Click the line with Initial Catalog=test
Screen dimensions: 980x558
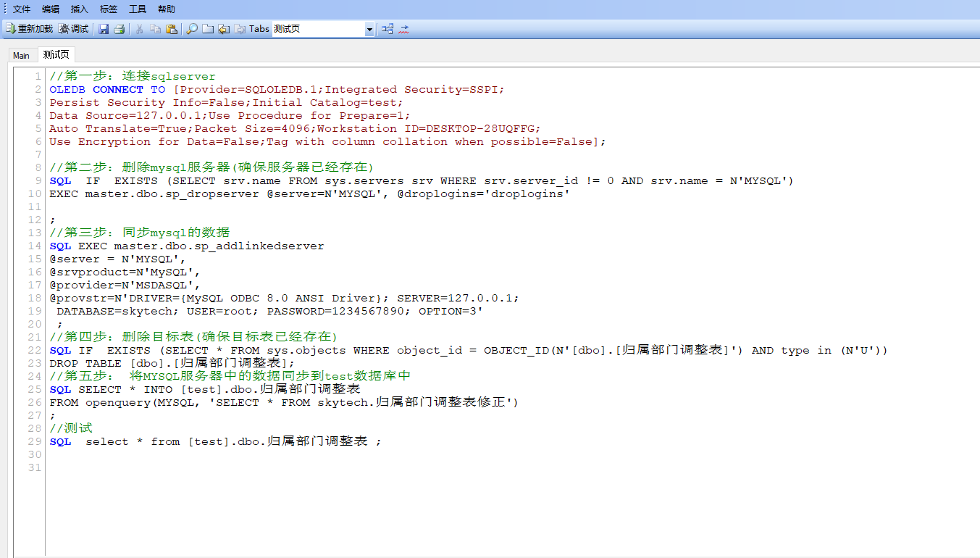pyautogui.click(x=227, y=102)
